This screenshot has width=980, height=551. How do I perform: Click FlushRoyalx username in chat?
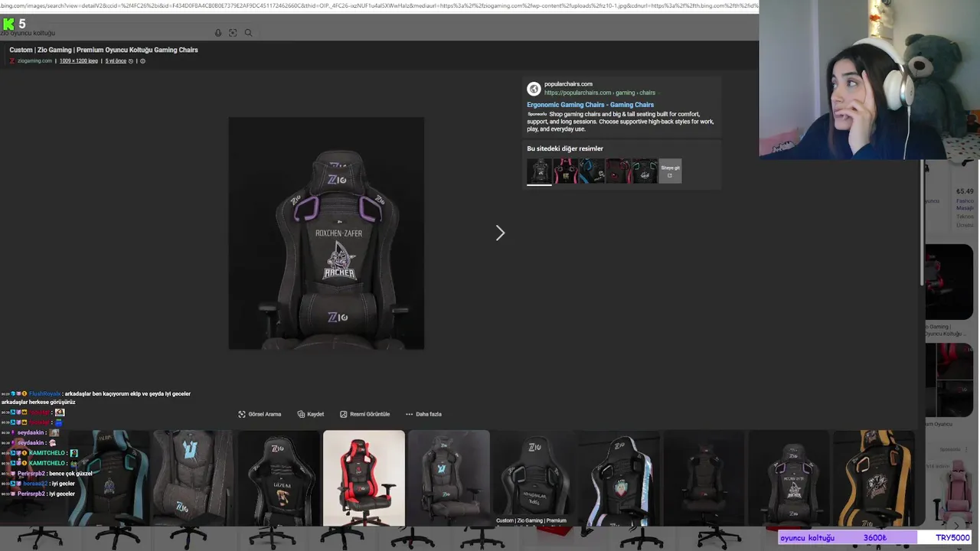[44, 393]
